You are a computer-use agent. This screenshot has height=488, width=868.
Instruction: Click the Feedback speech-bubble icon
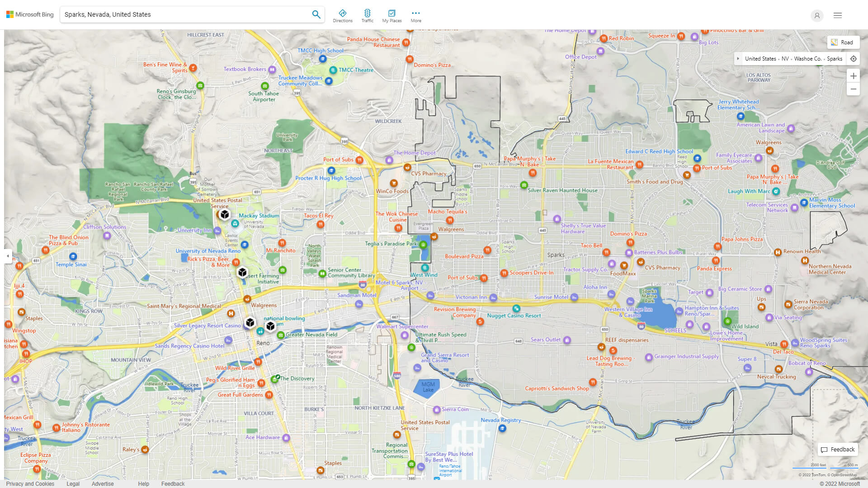[x=825, y=449]
